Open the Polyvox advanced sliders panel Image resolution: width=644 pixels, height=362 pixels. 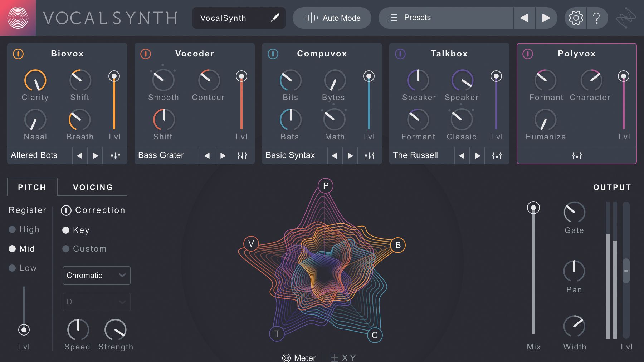[x=576, y=155]
